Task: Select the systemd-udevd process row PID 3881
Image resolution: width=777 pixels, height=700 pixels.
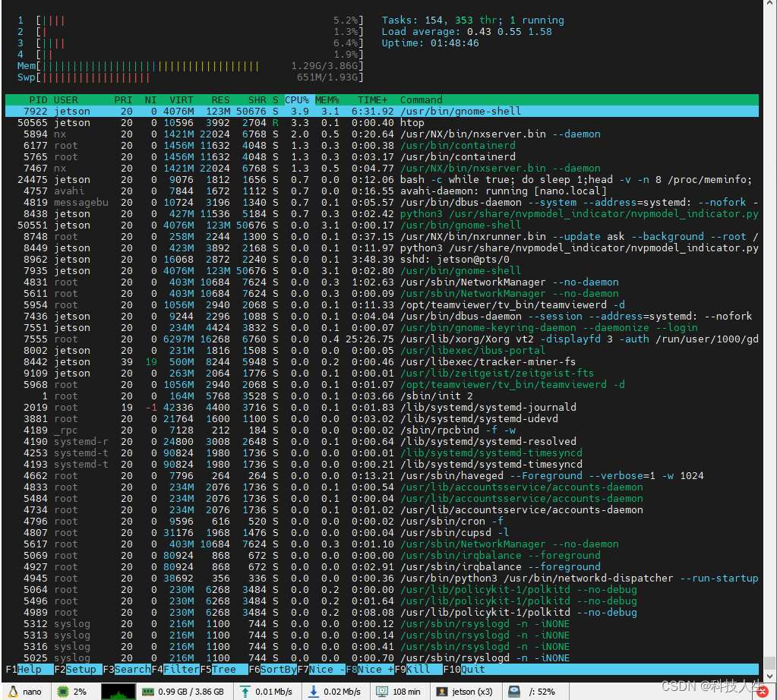Action: [382, 419]
